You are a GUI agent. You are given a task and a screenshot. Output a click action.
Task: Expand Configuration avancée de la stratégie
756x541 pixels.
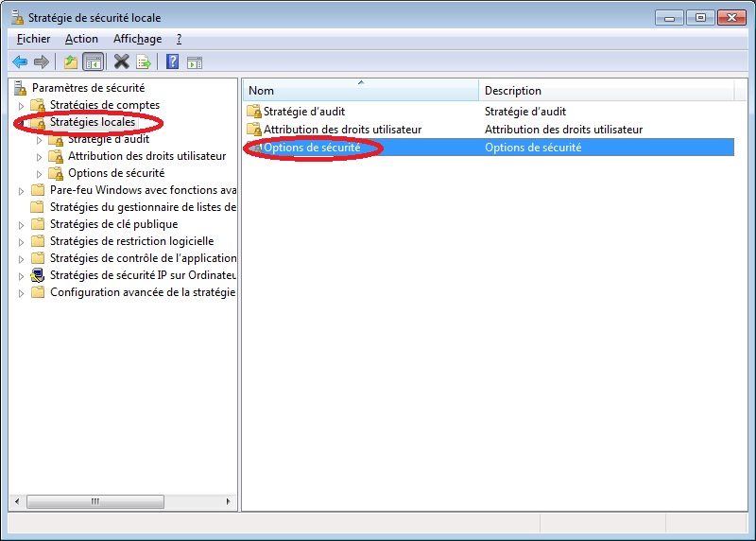point(21,293)
